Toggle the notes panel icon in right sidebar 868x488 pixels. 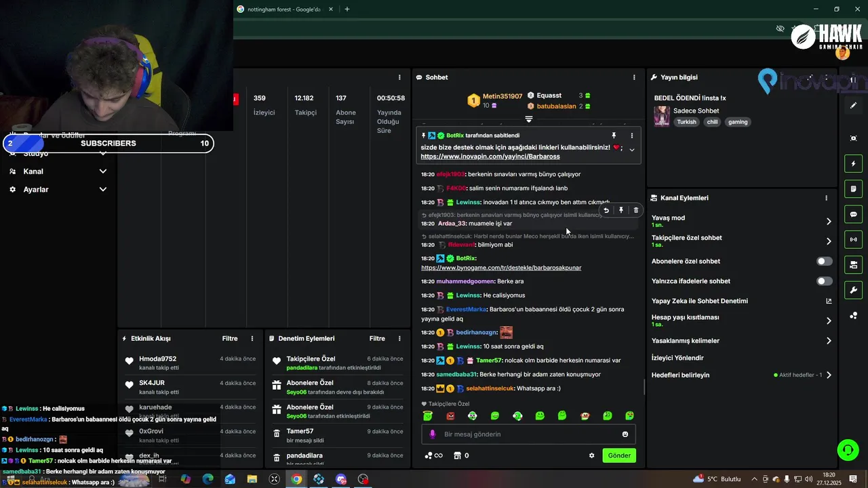coord(853,188)
